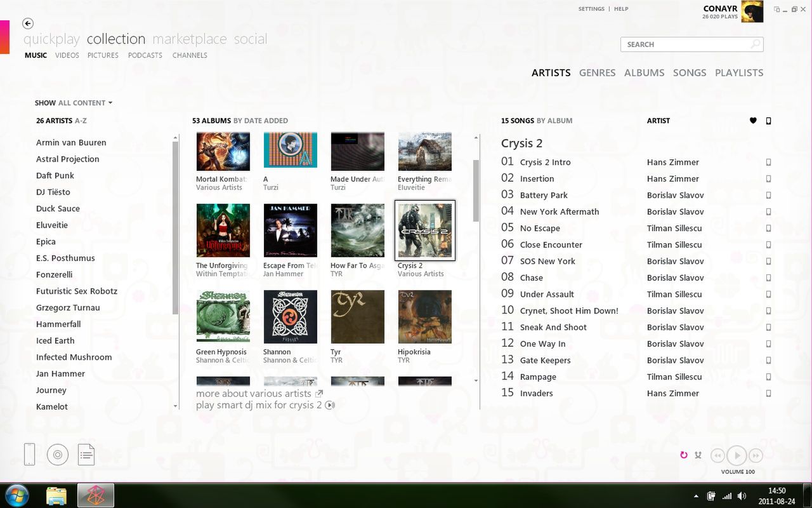Image resolution: width=812 pixels, height=508 pixels.
Task: Switch to social section
Action: tap(251, 39)
